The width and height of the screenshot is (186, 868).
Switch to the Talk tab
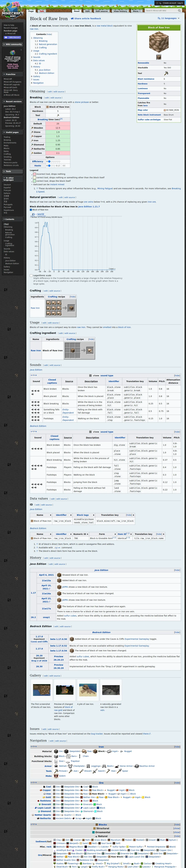click(x=42, y=11)
